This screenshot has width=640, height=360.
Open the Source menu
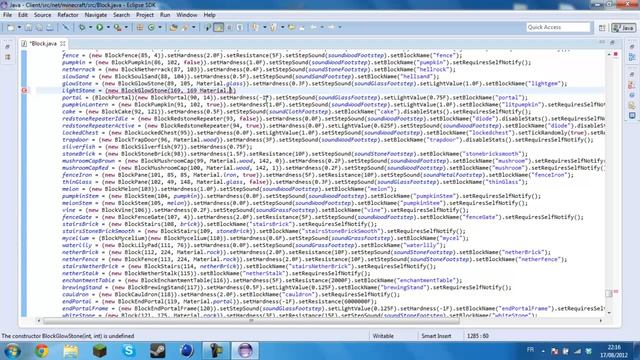point(42,15)
